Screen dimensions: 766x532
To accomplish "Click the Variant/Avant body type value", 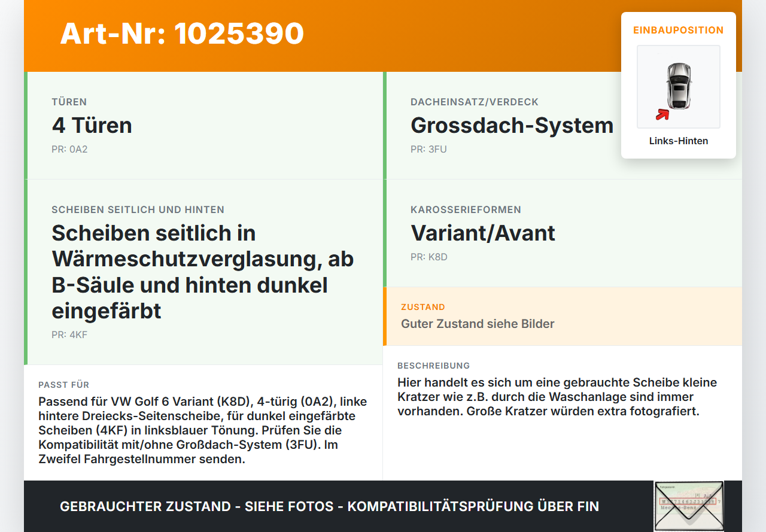I will (x=483, y=233).
